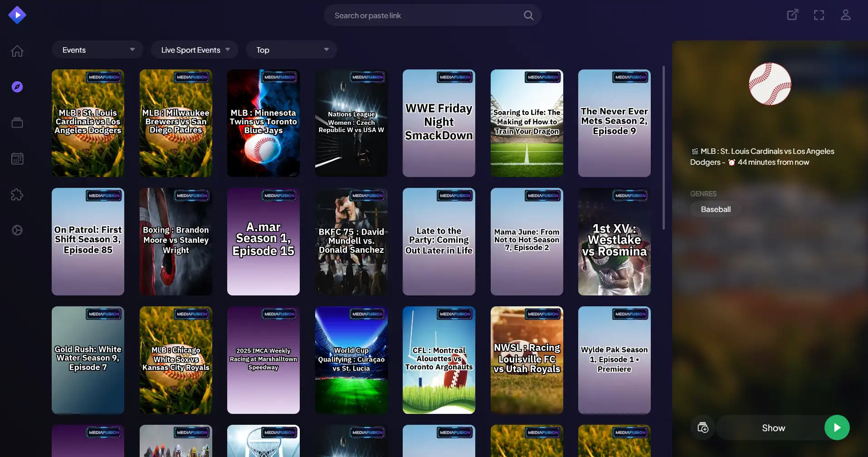The height and width of the screenshot is (457, 868).
Task: Click the search magnifier icon
Action: (x=528, y=15)
